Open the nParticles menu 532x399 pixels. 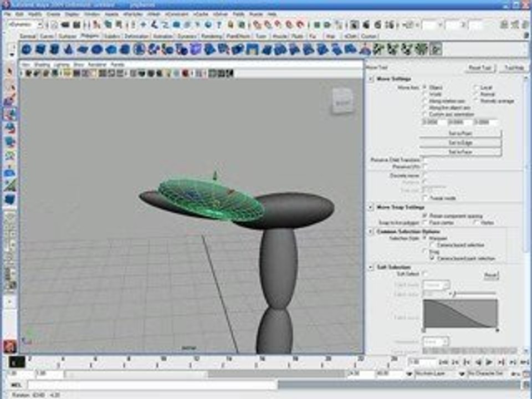pyautogui.click(x=133, y=14)
